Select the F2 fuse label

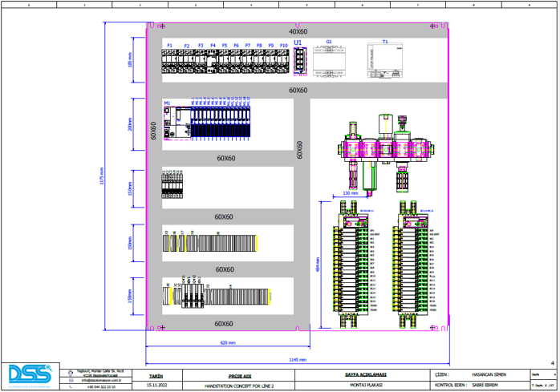point(187,46)
